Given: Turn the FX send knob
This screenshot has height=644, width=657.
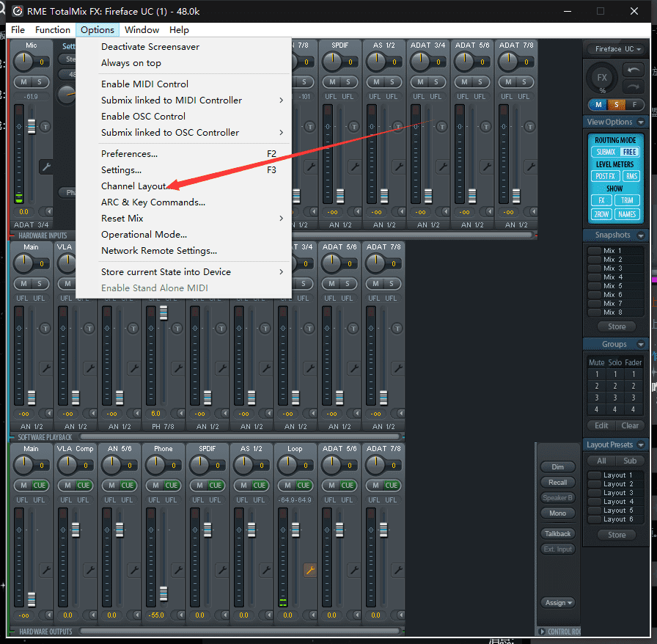Looking at the screenshot, I should pos(602,78).
